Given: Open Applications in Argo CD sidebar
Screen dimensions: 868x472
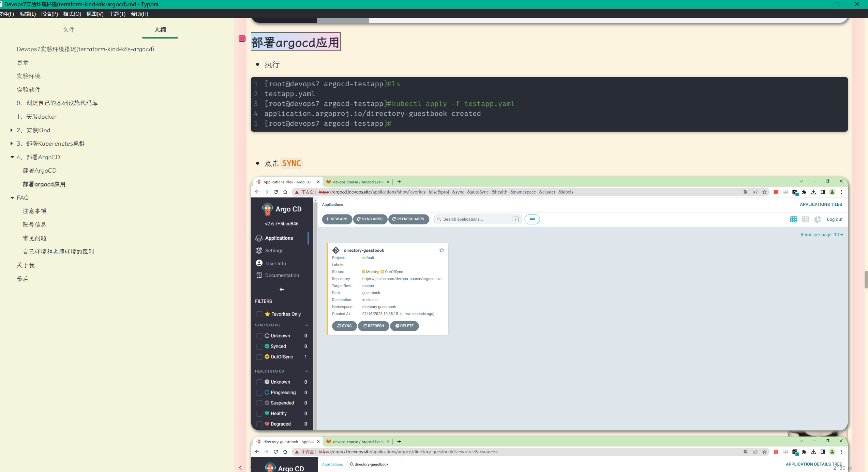Looking at the screenshot, I should pos(279,238).
